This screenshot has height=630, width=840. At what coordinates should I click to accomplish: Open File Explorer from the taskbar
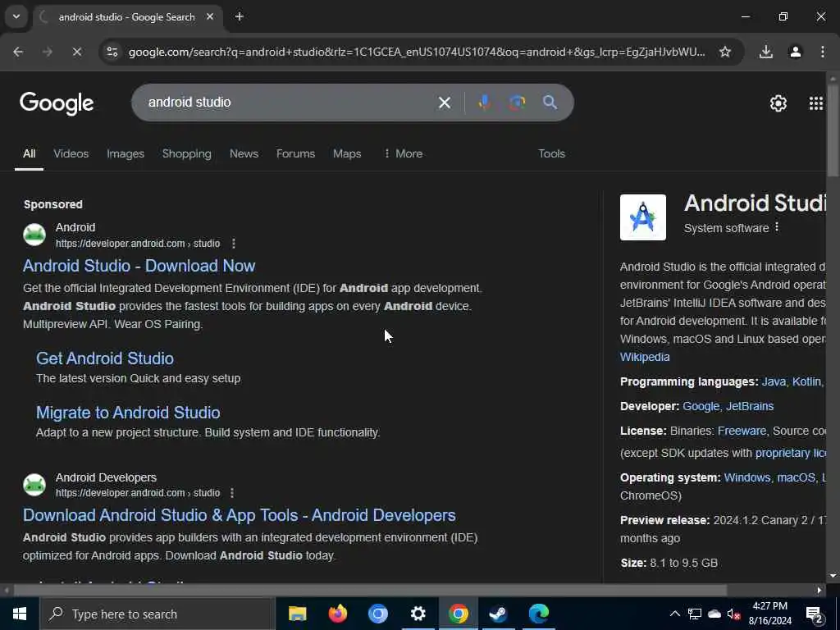297,614
